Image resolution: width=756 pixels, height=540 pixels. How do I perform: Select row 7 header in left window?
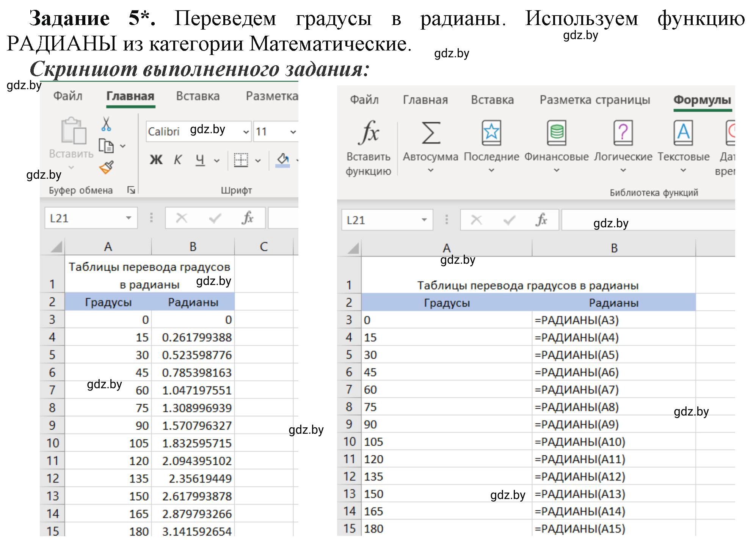click(x=52, y=390)
